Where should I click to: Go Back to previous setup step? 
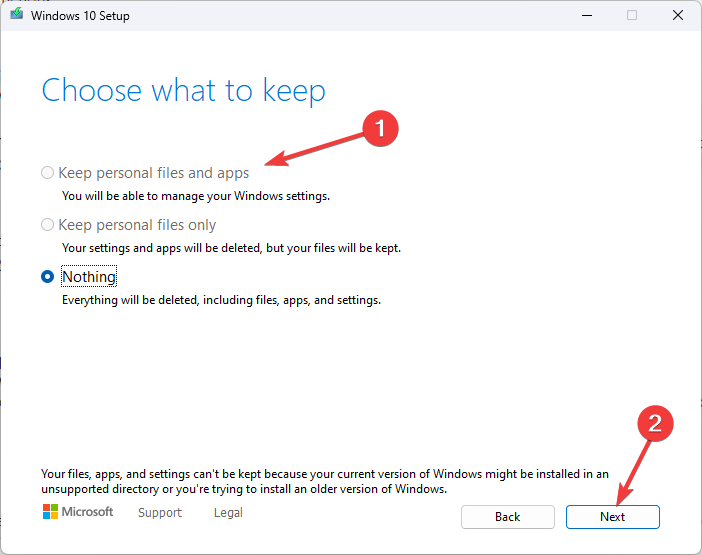coord(508,517)
